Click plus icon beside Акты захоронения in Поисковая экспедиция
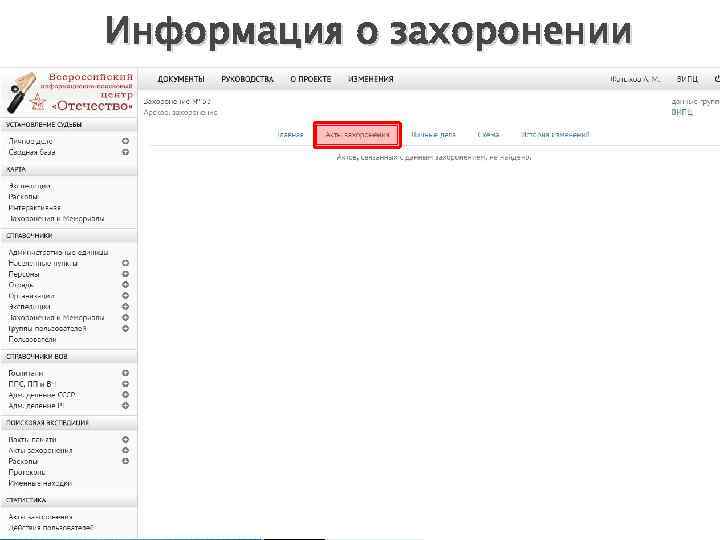Screen dimensions: 720x540 (x=125, y=450)
